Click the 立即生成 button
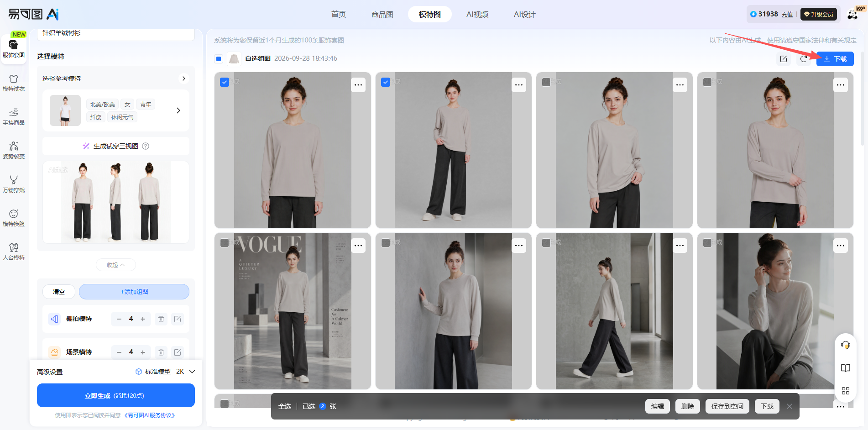Screen dimensions: 868x430 (x=116, y=395)
